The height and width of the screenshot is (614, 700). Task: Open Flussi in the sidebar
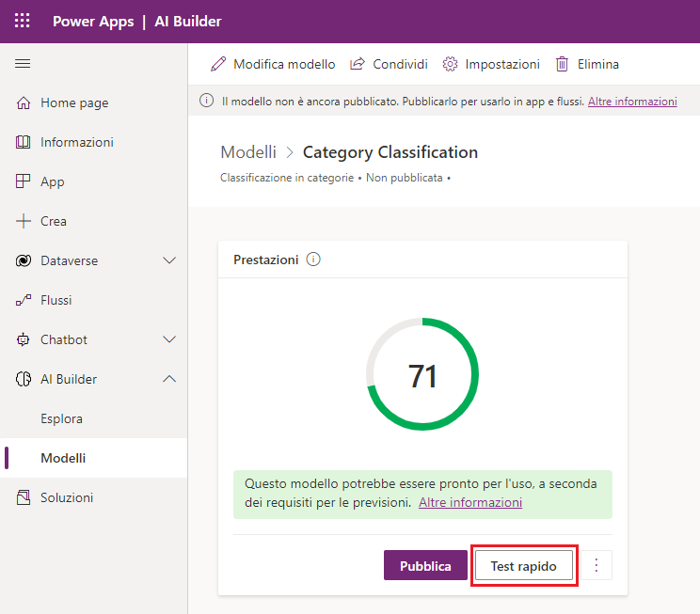coord(56,300)
